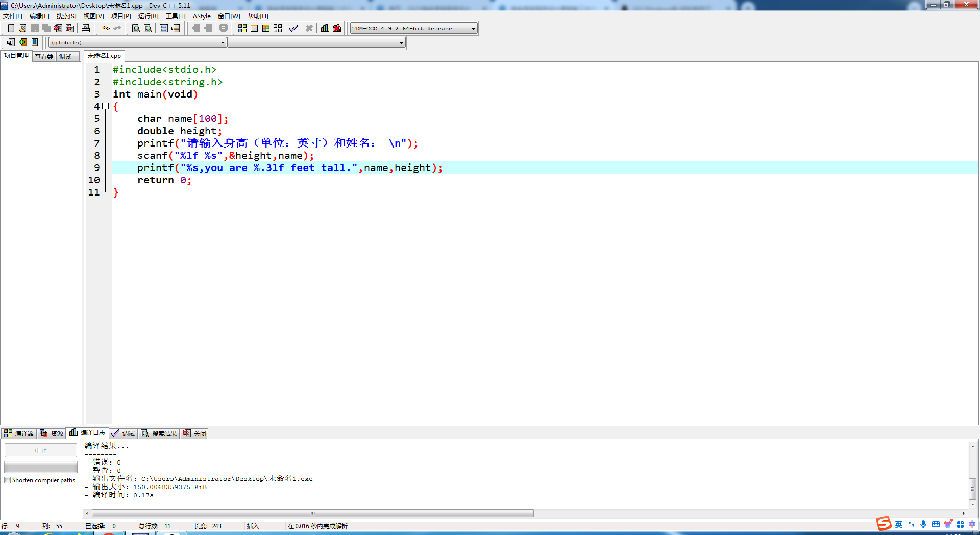This screenshot has height=535, width=980.
Task: Click the Sogou input method S logo
Action: click(x=884, y=524)
